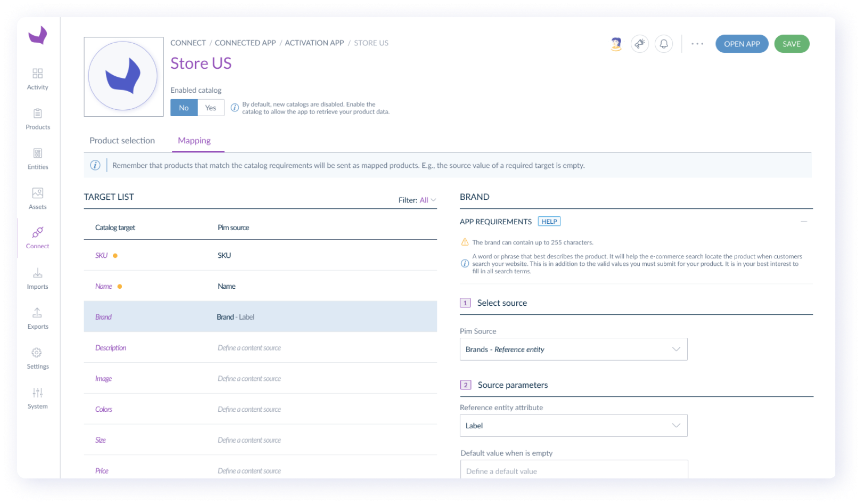The height and width of the screenshot is (504, 863).
Task: Open the notifications bell
Action: pyautogui.click(x=663, y=44)
